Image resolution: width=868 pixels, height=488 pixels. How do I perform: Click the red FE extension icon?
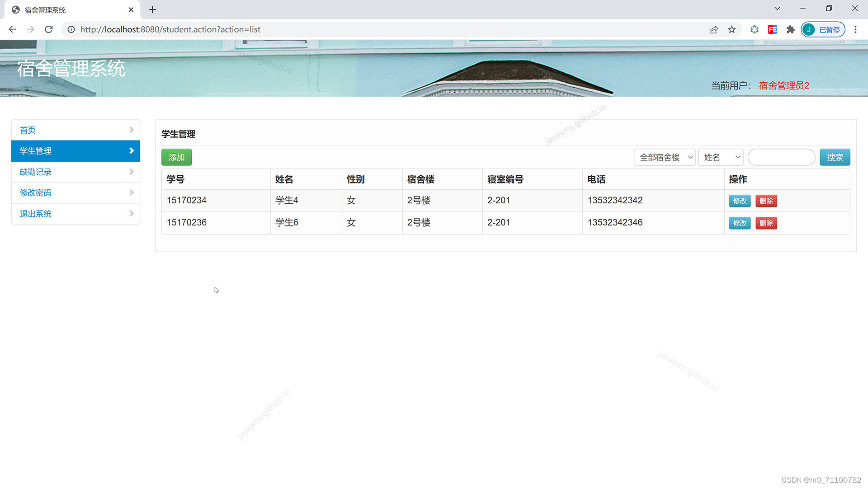pyautogui.click(x=772, y=29)
